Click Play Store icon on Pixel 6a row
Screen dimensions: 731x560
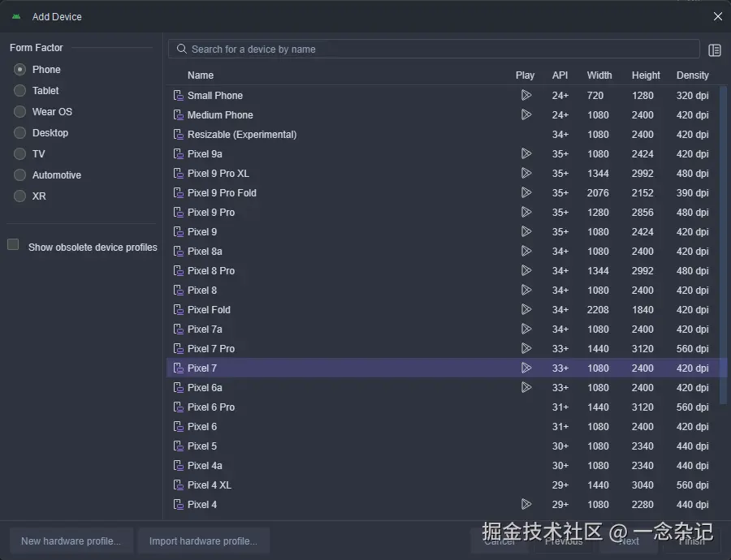pos(526,387)
